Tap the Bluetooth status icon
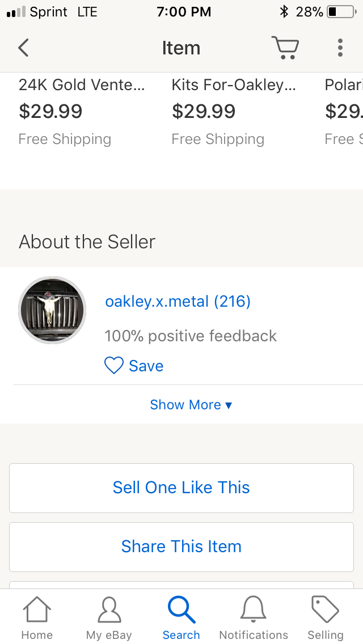The width and height of the screenshot is (363, 644). (284, 11)
